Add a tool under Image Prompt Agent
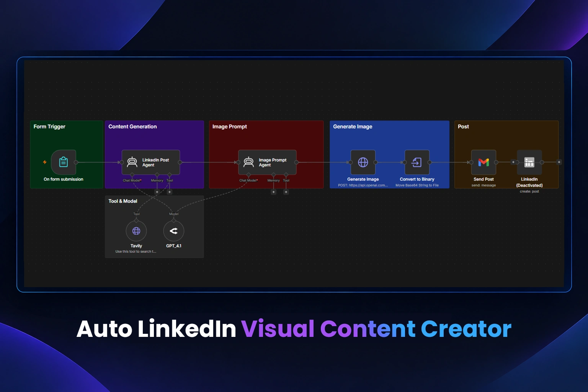 click(286, 192)
